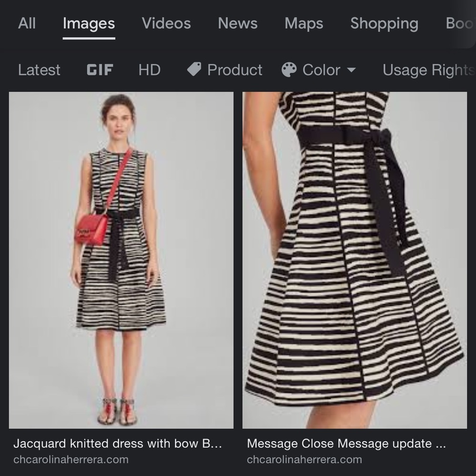The height and width of the screenshot is (476, 476).
Task: Open the Videos tab
Action: pos(166,23)
